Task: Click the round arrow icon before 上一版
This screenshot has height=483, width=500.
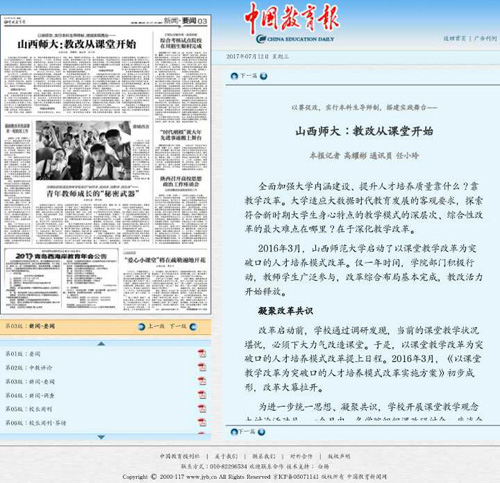Action: point(141,326)
